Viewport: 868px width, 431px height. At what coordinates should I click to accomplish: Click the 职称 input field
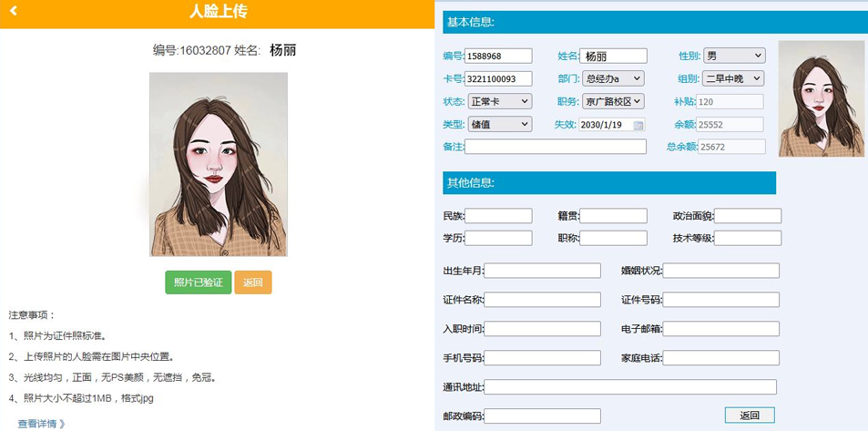(613, 238)
